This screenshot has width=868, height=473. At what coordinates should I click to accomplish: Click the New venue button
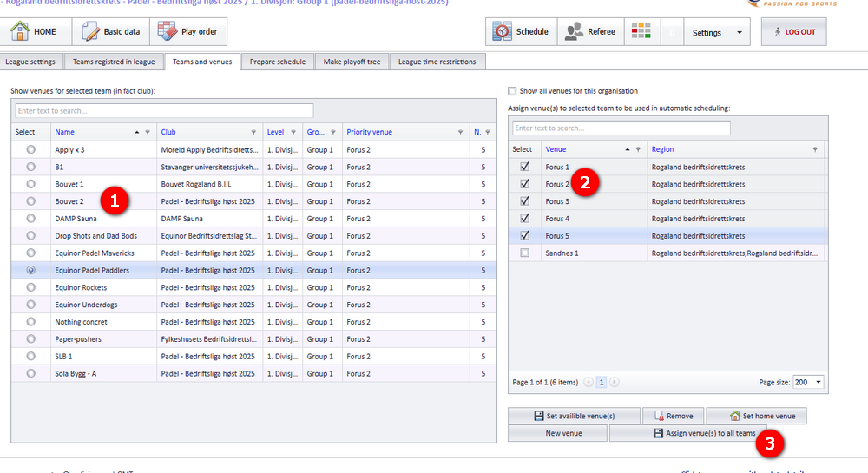[x=557, y=433]
